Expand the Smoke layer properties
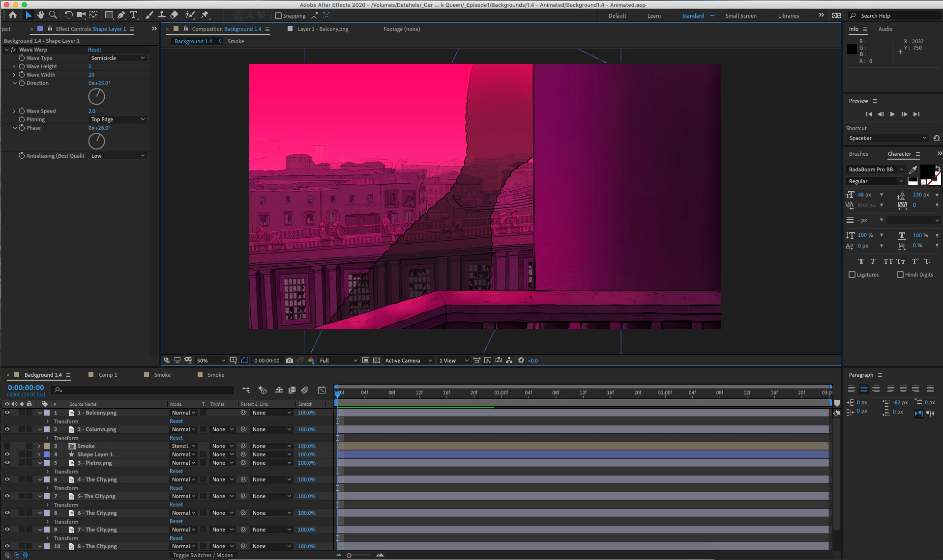The width and height of the screenshot is (943, 560). [x=39, y=447]
